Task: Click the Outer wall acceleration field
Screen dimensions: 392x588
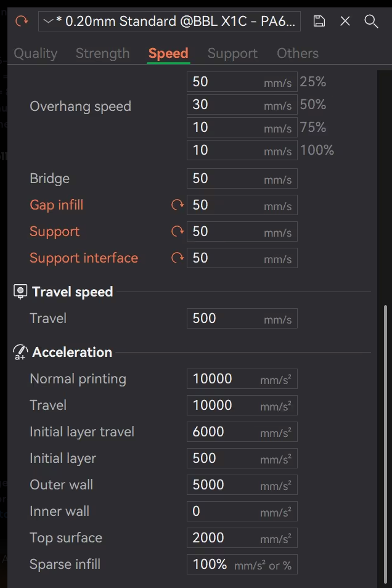Action: 242,485
